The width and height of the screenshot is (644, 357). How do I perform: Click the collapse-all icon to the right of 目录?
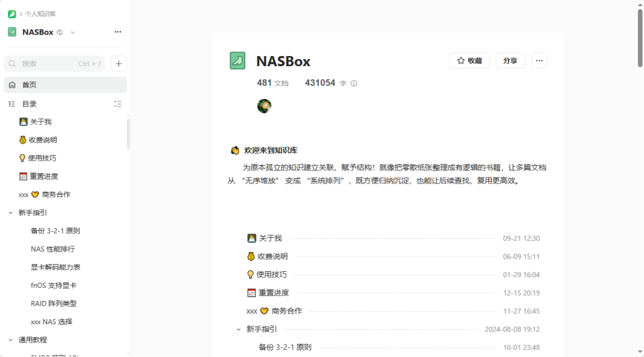(x=117, y=104)
